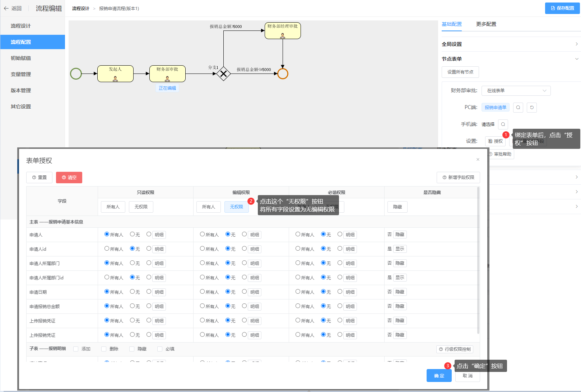Select the 财务部经理审批 task node
The width and height of the screenshot is (581, 392).
tap(283, 30)
